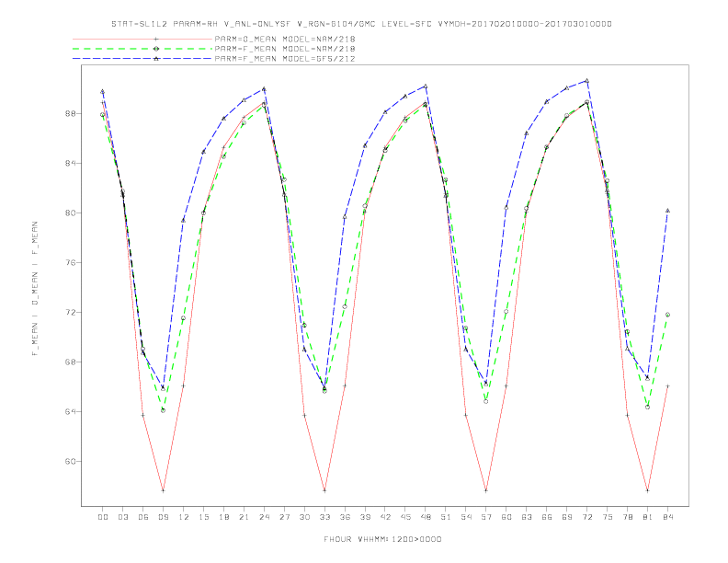728x563 pixels.
Task: Click y-axis tick label 76
Action: pos(69,262)
